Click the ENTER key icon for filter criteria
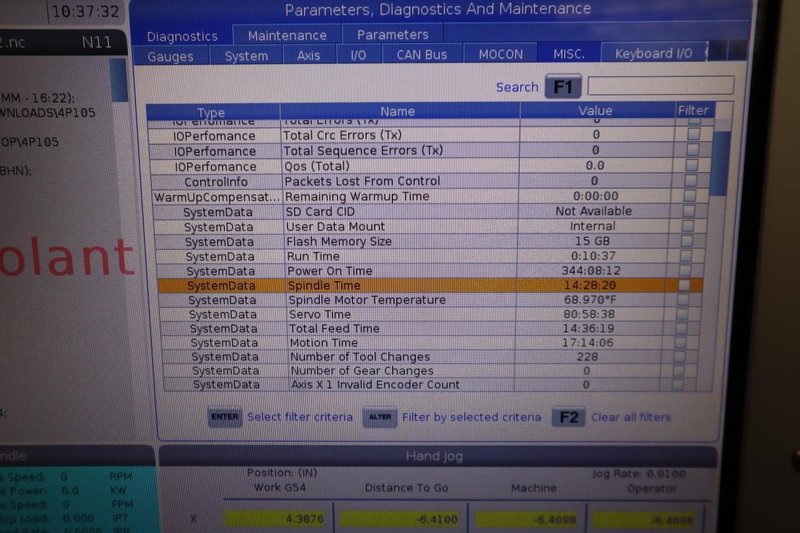This screenshot has width=800, height=533. [x=224, y=417]
